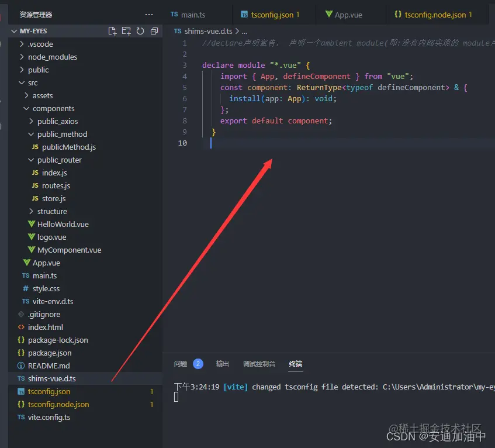Click the icon of tsconfig.json in tree
Image resolution: width=495 pixels, height=448 pixels.
[21, 391]
